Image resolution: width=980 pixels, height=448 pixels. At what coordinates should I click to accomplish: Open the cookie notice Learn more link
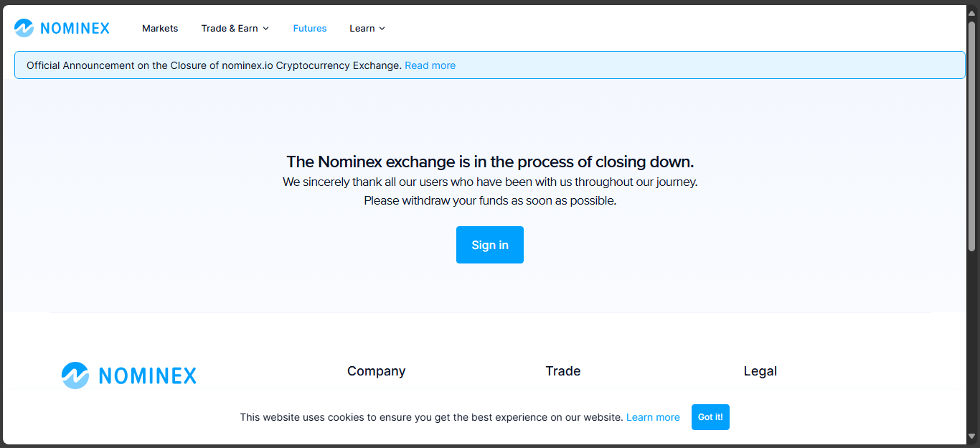pyautogui.click(x=653, y=417)
